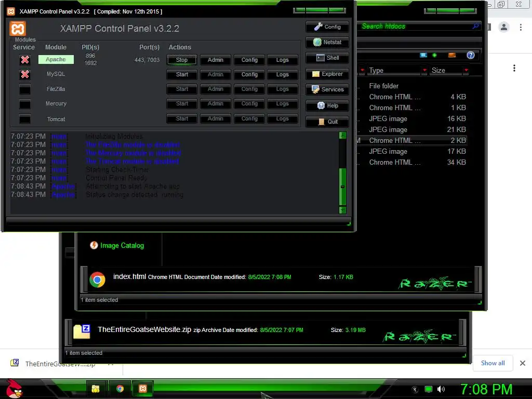Click the log scrollbar up arrow

coord(343,136)
